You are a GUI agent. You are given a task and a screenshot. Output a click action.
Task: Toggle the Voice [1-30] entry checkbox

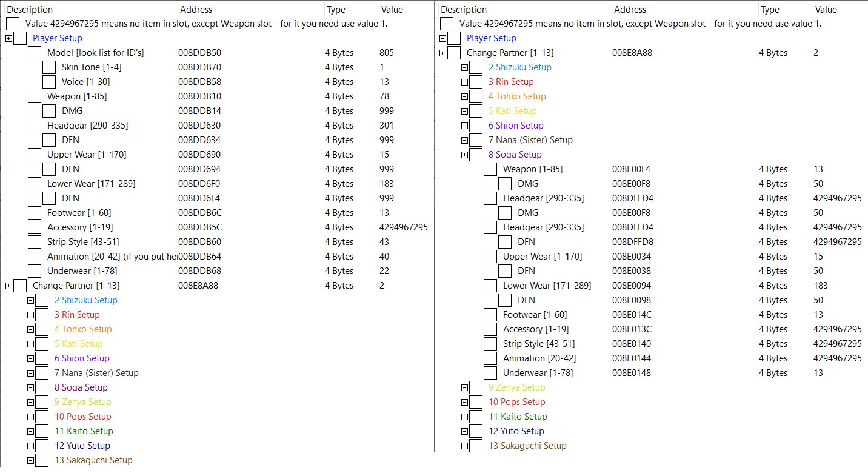[x=49, y=82]
